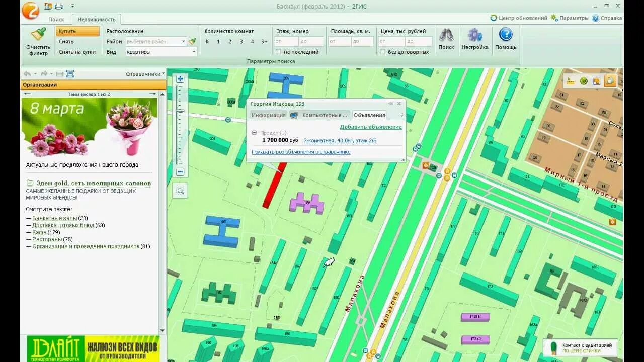The width and height of the screenshot is (644, 362).
Task: Open the Информация tab in popup
Action: point(269,115)
